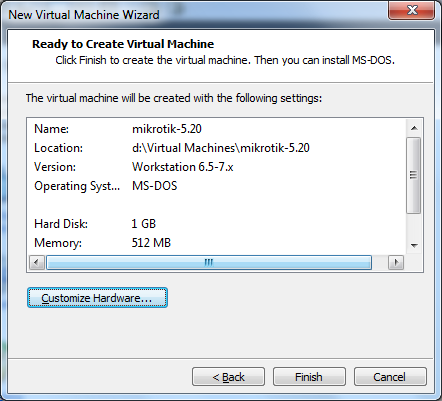This screenshot has height=401, width=442.
Task: Click the horizontal scrollbar thumb
Action: pos(209,262)
